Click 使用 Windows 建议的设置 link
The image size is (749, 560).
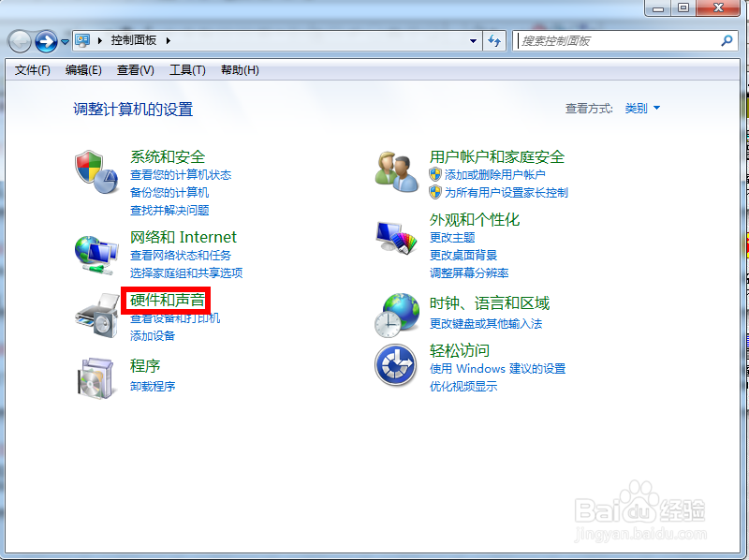coord(497,368)
